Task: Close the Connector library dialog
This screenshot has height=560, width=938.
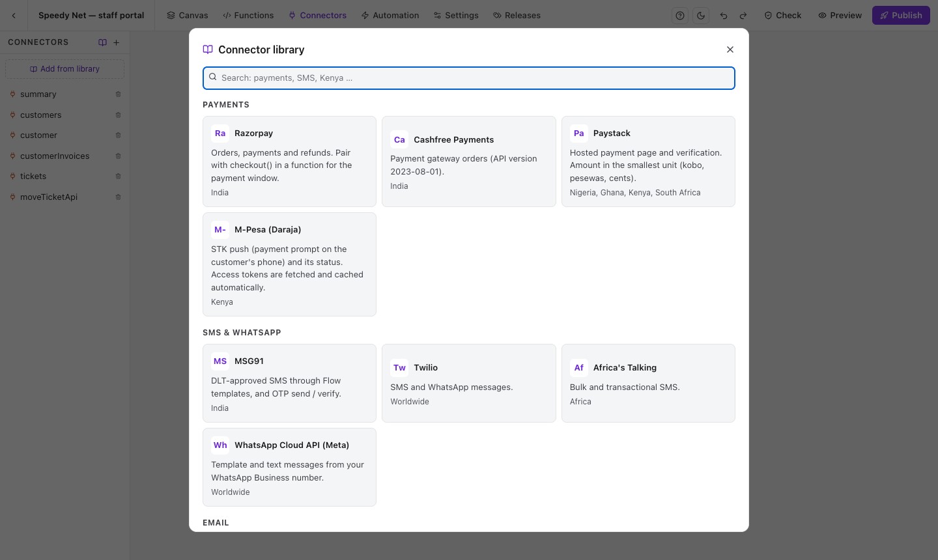Action: (730, 49)
